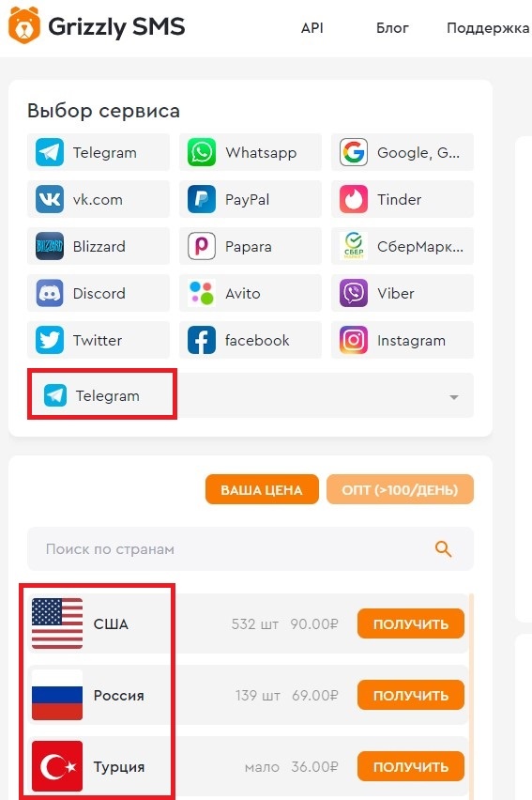Viewport: 532px width, 800px height.
Task: Click ПОЛУЧИТЬ for Турция number
Action: 411,766
